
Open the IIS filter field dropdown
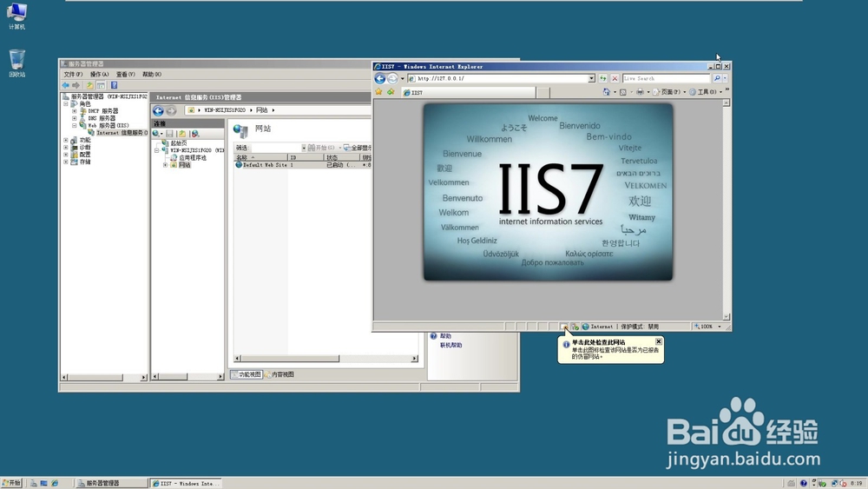pyautogui.click(x=303, y=148)
